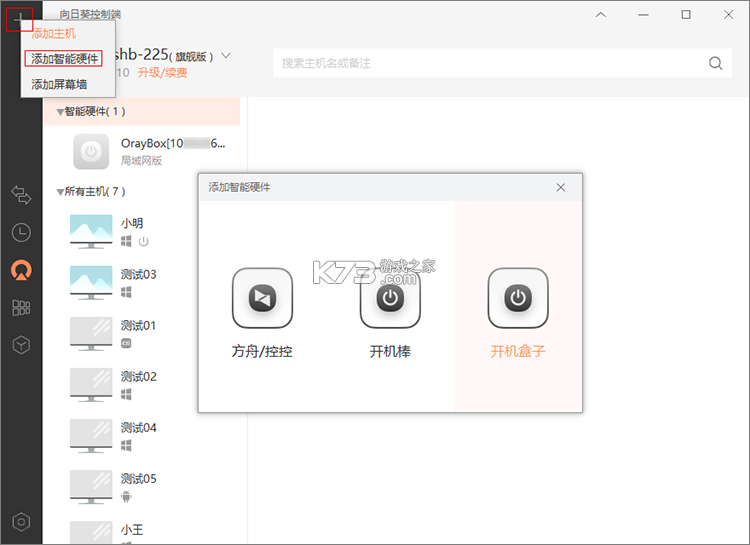Click the Windows icon under 测试03
This screenshot has height=545, width=750.
pyautogui.click(x=126, y=292)
